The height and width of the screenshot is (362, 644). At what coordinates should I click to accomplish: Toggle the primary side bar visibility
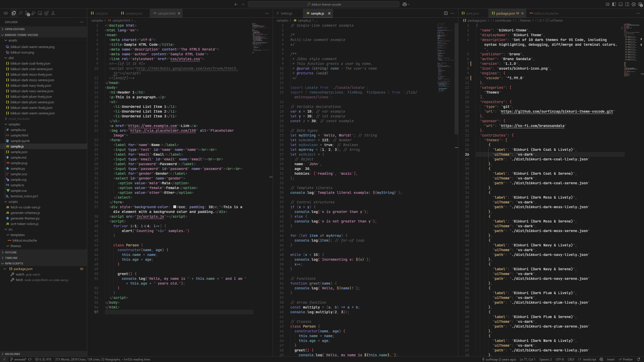(614, 4)
